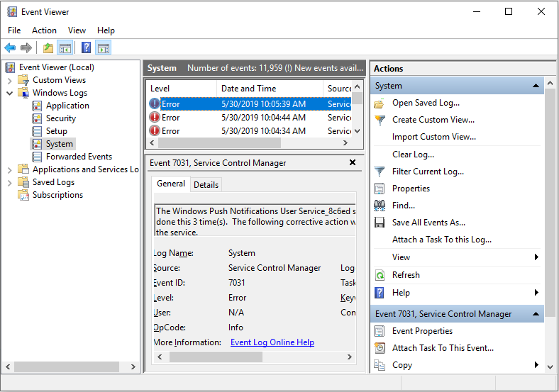559x392 pixels.
Task: Toggle the Show/Hide Console Tree icon
Action: click(65, 47)
